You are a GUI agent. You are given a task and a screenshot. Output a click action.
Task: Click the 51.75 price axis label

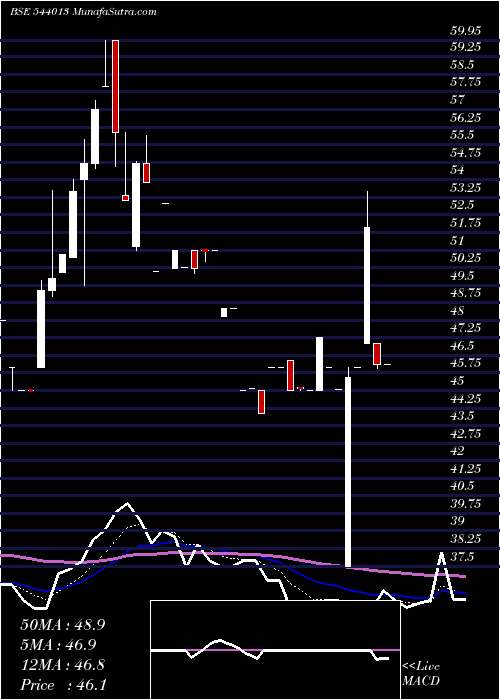coord(466,223)
